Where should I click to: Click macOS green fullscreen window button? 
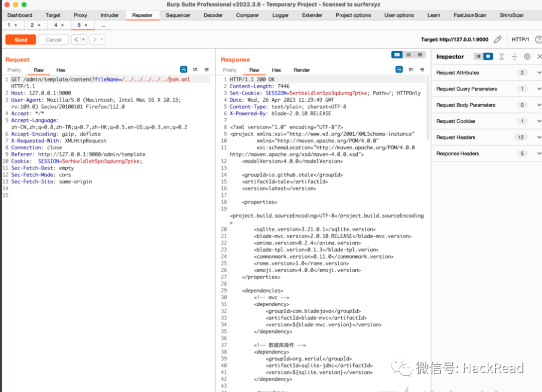(24, 5)
